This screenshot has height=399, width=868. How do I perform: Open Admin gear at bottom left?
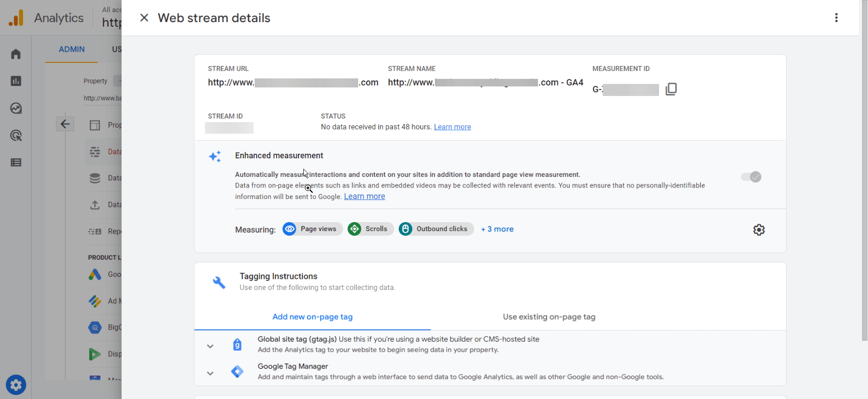pyautogui.click(x=16, y=385)
